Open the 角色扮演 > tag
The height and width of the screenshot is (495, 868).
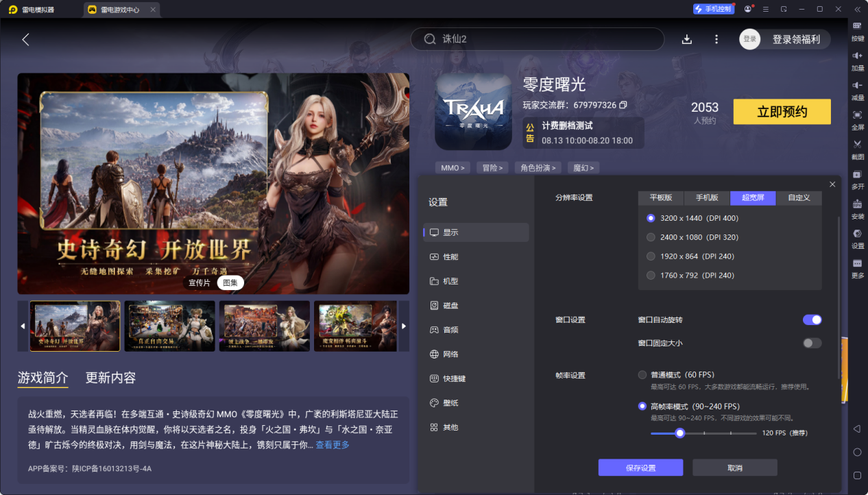[538, 167]
